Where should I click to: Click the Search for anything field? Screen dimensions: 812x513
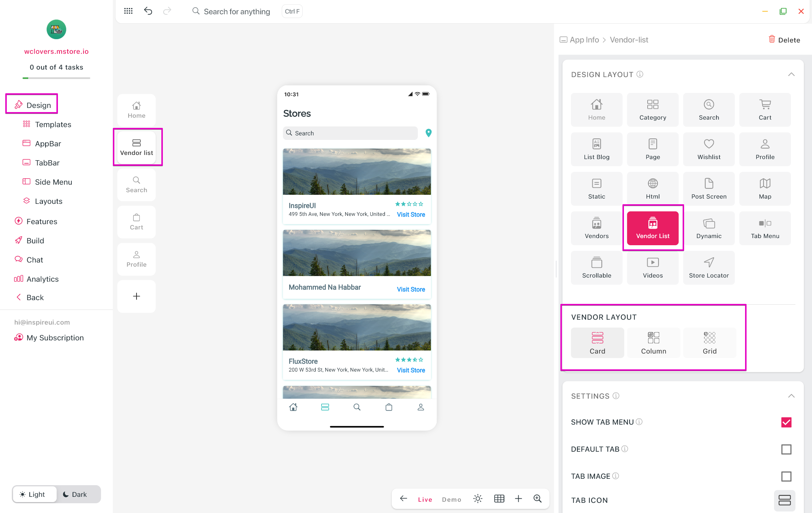click(x=237, y=11)
